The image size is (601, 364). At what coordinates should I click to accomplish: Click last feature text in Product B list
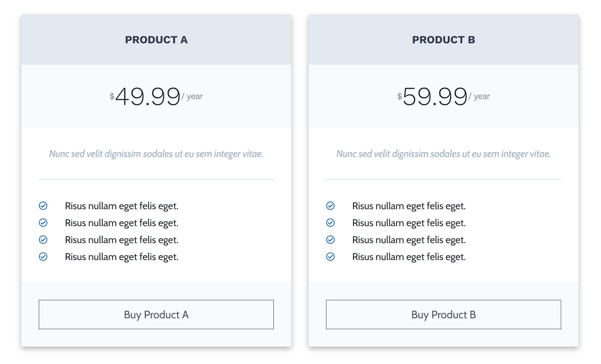[409, 257]
